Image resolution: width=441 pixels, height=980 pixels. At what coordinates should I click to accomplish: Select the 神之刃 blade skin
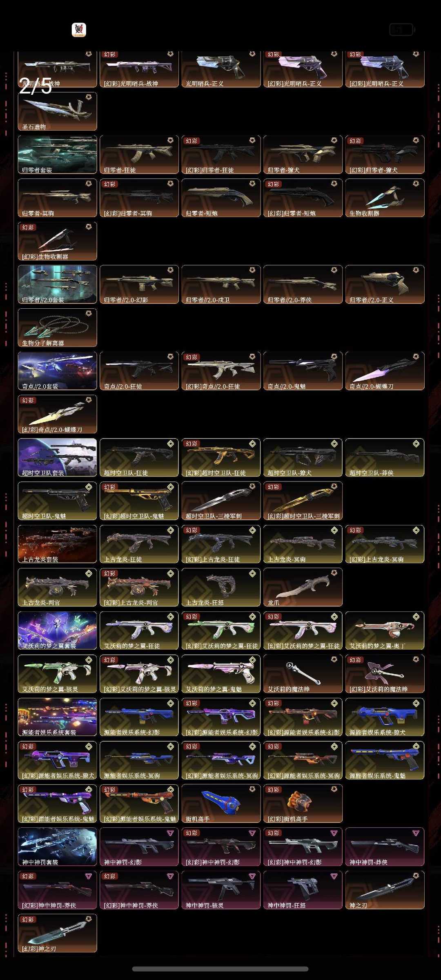pos(385,891)
